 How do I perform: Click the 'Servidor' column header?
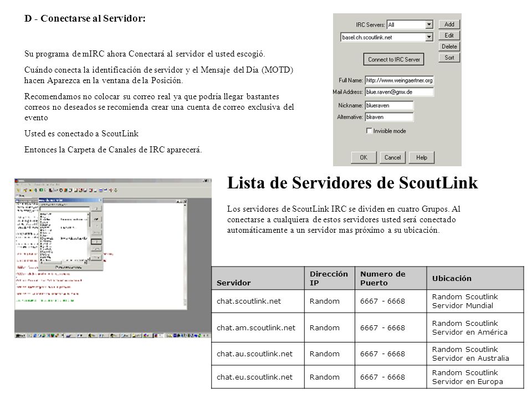click(258, 278)
